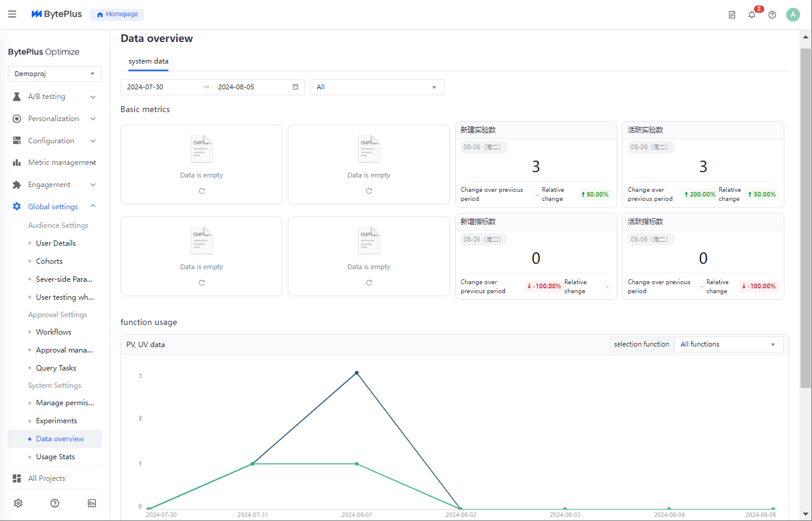Open User testing wh... menu item

65,297
